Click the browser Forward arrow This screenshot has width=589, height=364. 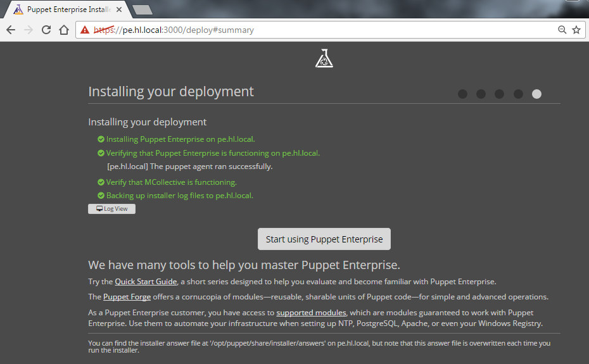28,30
